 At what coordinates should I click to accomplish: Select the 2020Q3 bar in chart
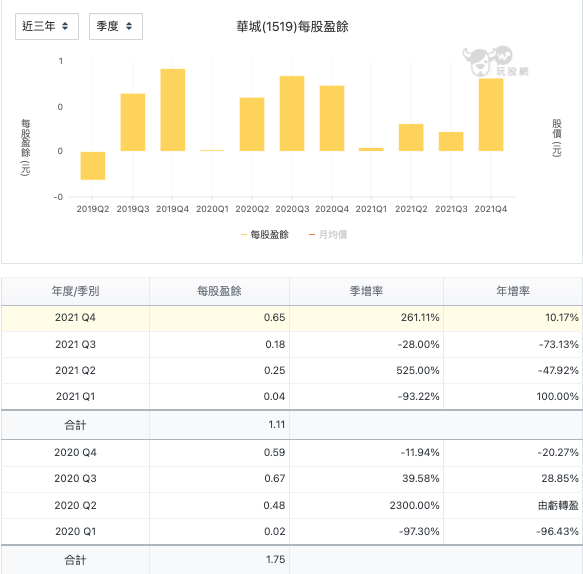292,113
